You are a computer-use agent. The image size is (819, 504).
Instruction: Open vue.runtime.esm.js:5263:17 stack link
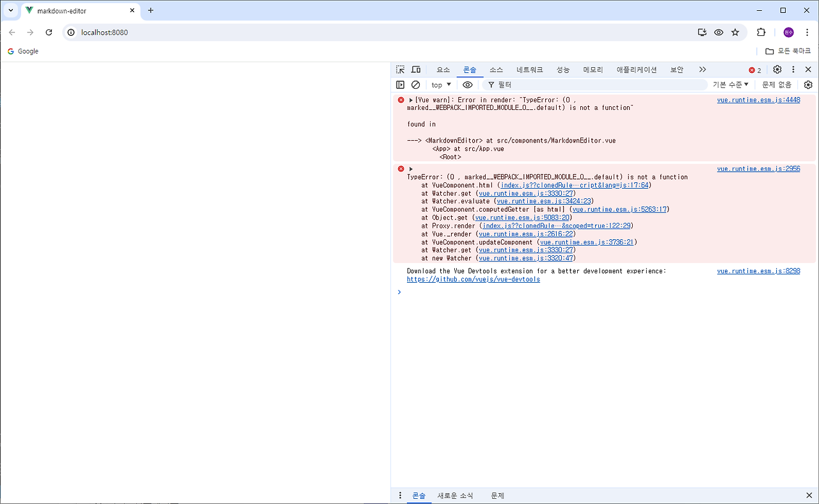click(620, 210)
